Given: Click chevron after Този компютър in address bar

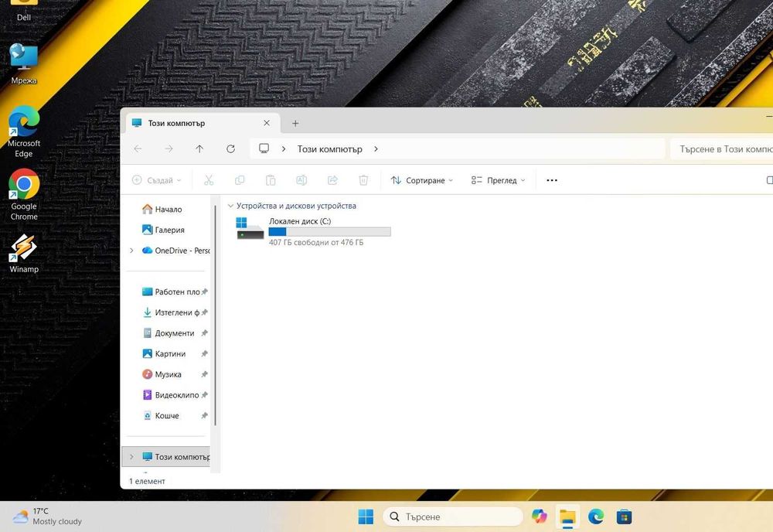Looking at the screenshot, I should 376,149.
